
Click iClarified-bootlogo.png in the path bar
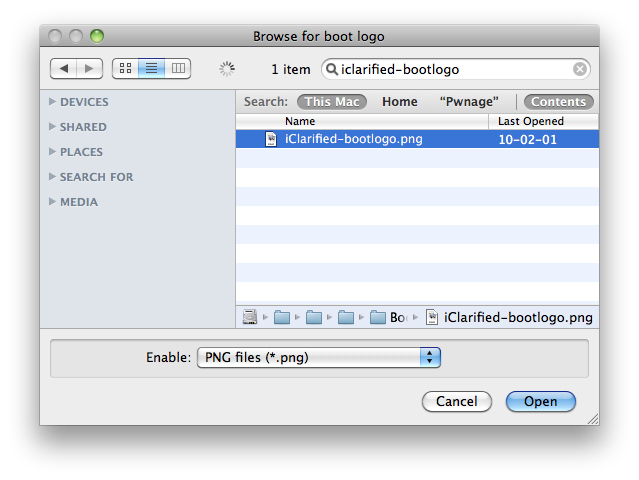pyautogui.click(x=509, y=317)
